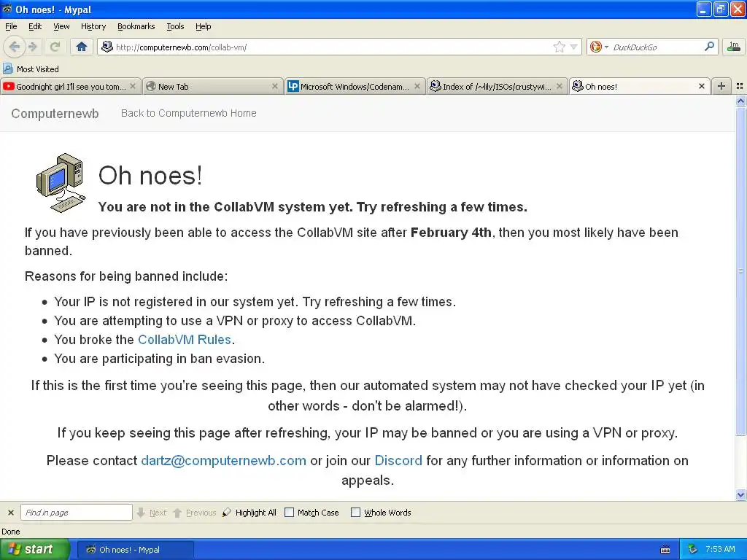Close the Microsoft Windows/Codename tab

[x=417, y=86]
